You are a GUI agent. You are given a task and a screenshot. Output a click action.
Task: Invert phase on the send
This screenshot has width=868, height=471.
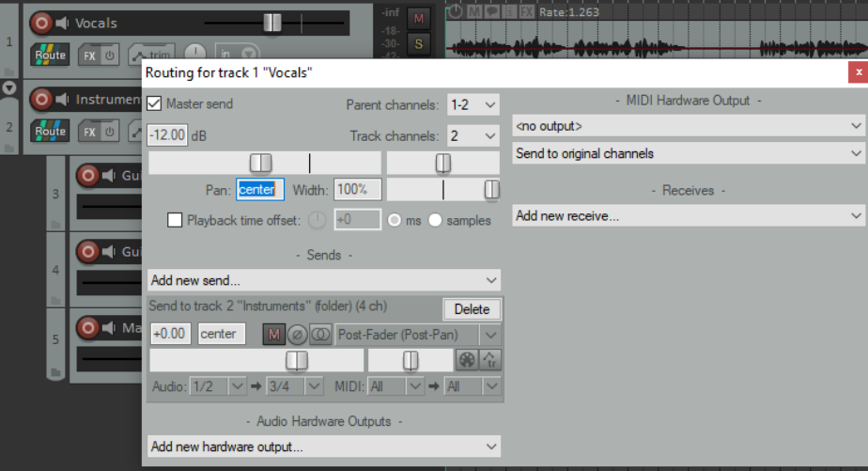coord(297,334)
